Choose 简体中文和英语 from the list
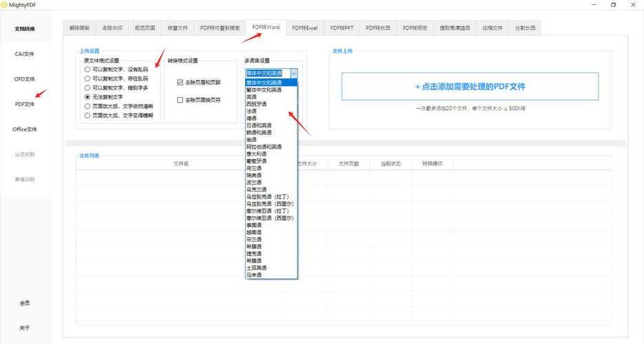 coord(271,83)
